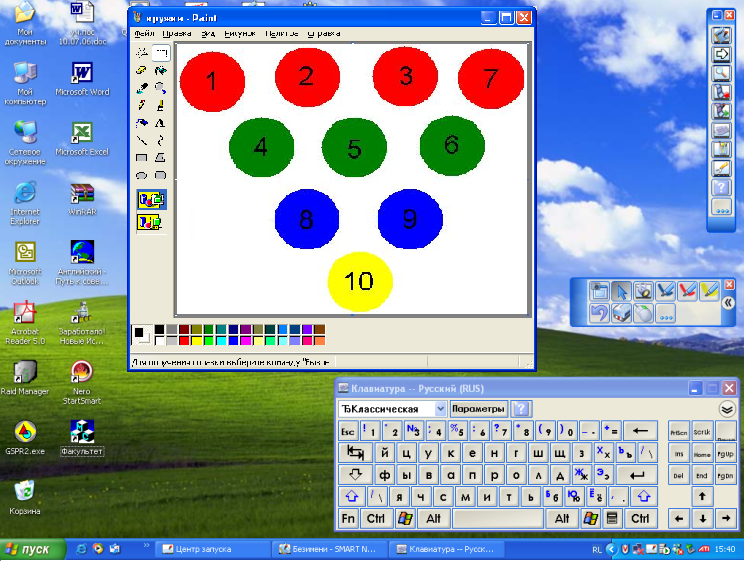Toggle left Ctrl key on on-screen keyboard
The image size is (744, 561).
376,518
